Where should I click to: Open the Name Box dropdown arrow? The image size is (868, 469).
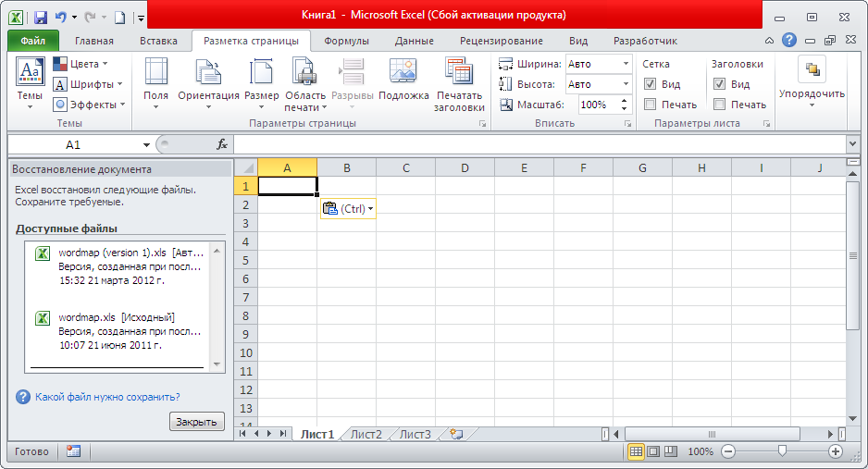point(146,145)
